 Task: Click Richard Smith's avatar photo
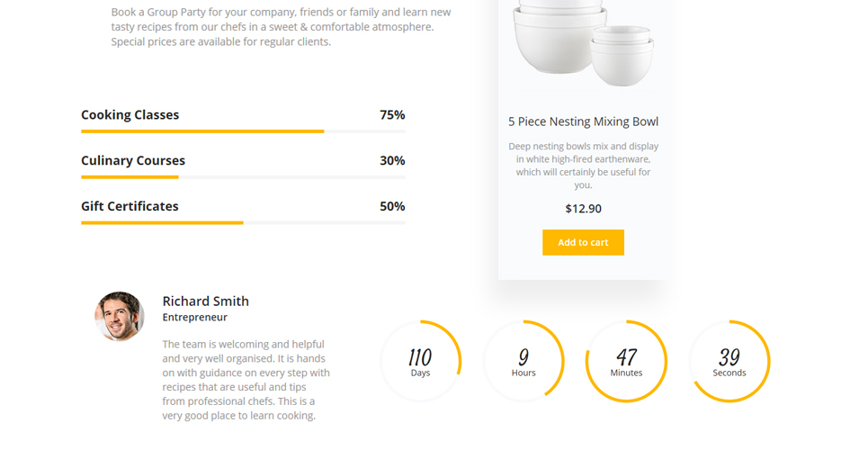(119, 317)
